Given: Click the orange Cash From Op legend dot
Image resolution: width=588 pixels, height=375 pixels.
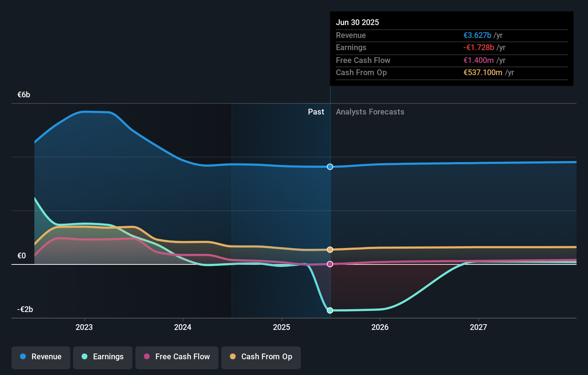Looking at the screenshot, I should point(232,357).
